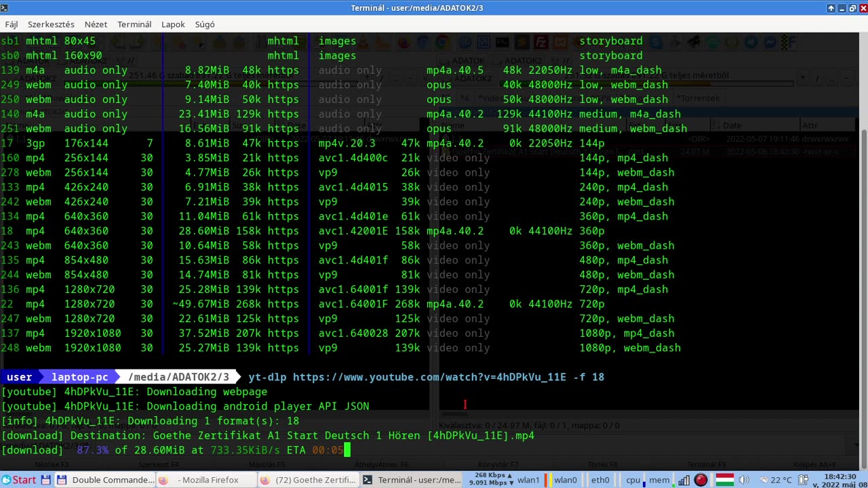Image resolution: width=868 pixels, height=488 pixels.
Task: Click the Hungarian flag keyboard layout indicator
Action: click(725, 480)
